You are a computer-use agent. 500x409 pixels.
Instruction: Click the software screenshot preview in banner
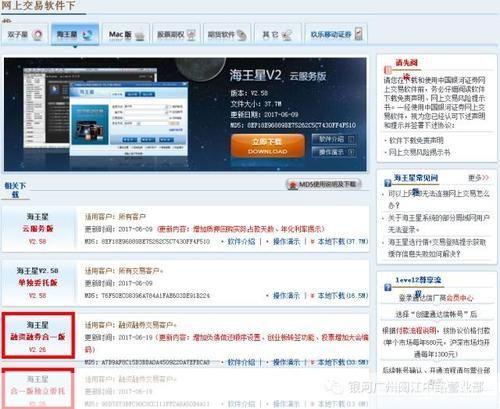(x=106, y=112)
